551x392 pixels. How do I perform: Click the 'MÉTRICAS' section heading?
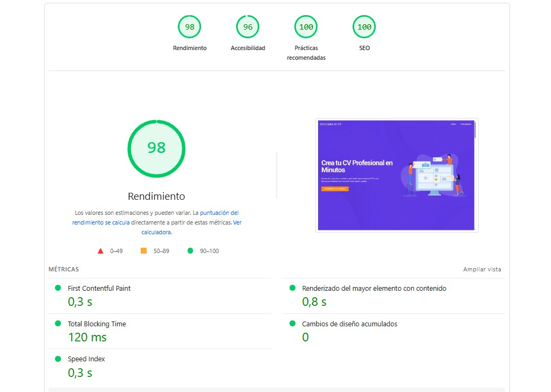click(64, 269)
